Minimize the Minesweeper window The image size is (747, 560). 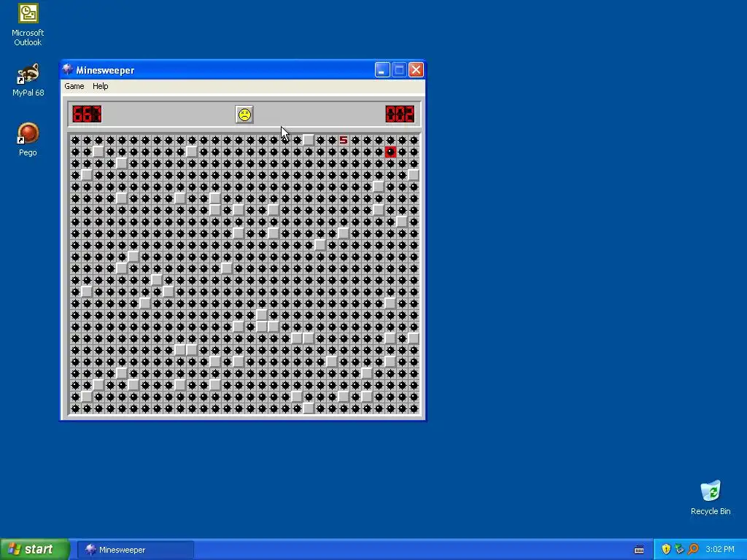click(x=382, y=70)
